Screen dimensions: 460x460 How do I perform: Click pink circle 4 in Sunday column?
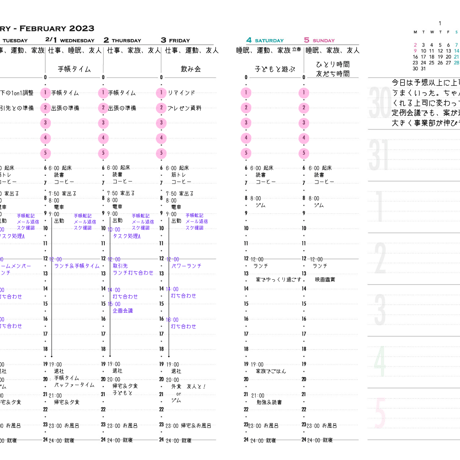tap(304, 138)
